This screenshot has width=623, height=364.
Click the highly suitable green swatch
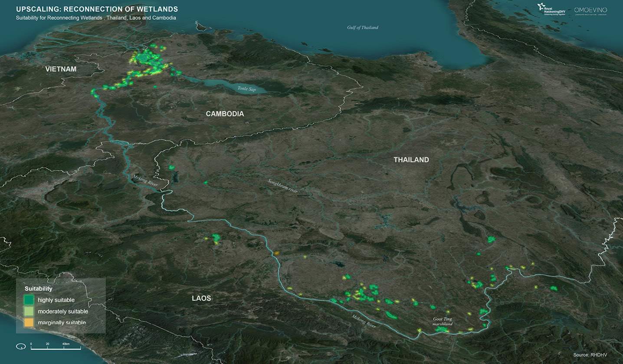29,300
